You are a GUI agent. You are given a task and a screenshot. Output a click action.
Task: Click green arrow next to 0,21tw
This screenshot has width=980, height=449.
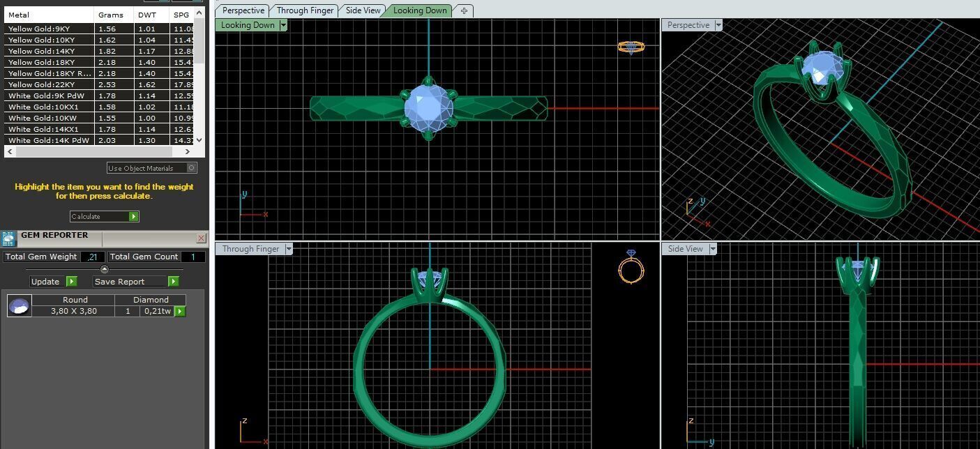(x=180, y=312)
